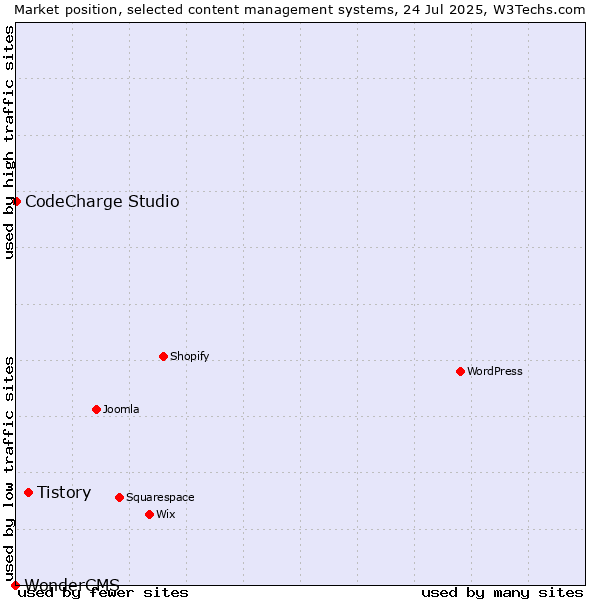Click the 'Joomla' label text
The height and width of the screenshot is (600, 600).
[121, 409]
